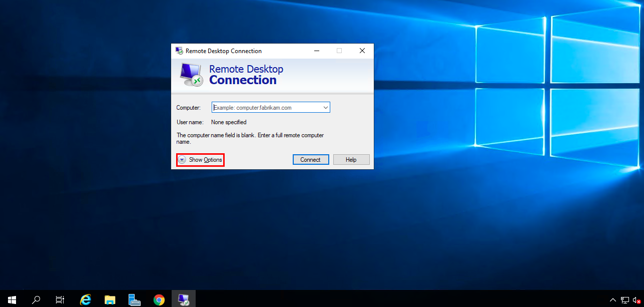Click the blank computer name field message
Screen dimensions: 644x307
[250, 139]
